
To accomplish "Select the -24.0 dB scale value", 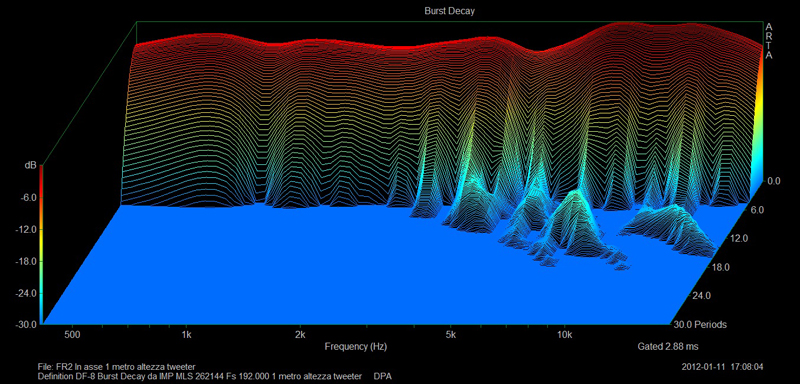I will 26,293.
